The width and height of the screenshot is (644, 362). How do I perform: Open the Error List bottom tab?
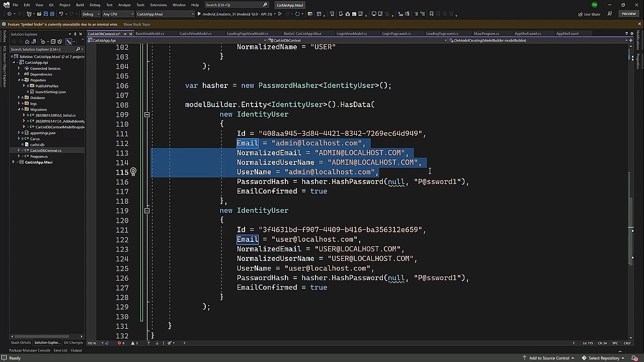60,350
